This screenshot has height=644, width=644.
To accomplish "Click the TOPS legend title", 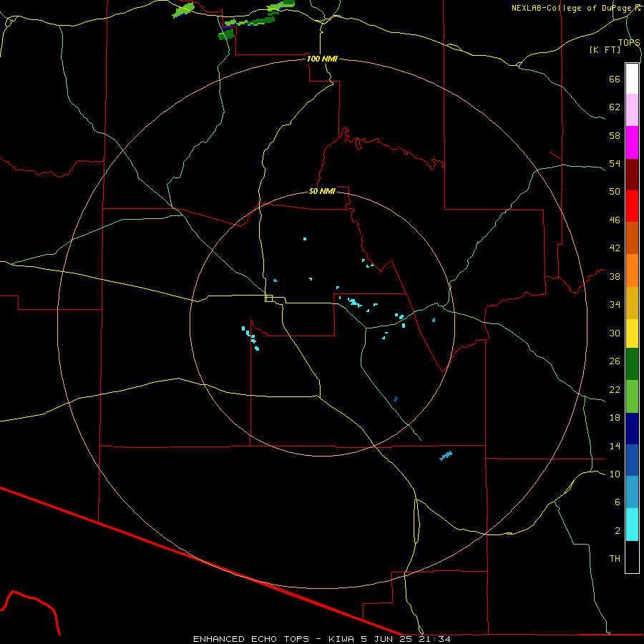I will 629,42.
